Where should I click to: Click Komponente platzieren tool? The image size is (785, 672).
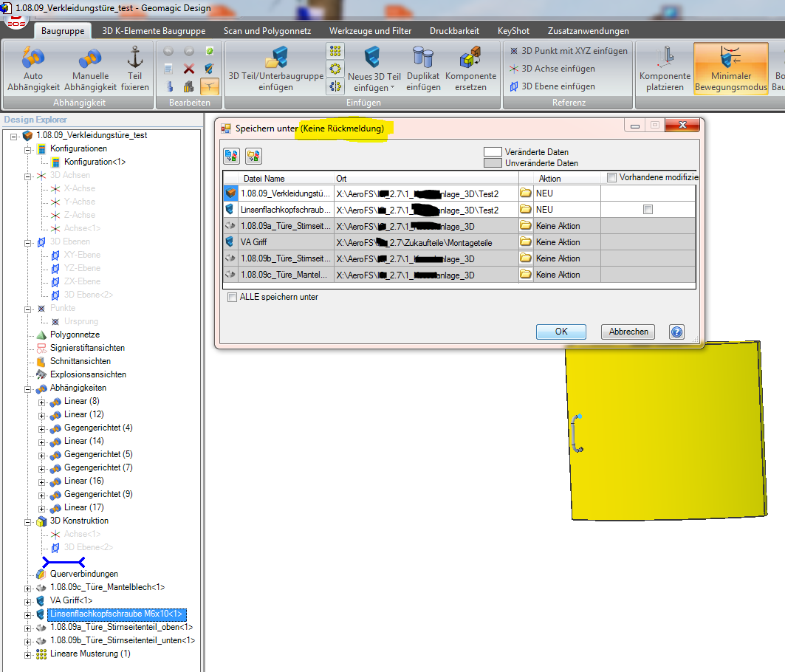point(665,69)
